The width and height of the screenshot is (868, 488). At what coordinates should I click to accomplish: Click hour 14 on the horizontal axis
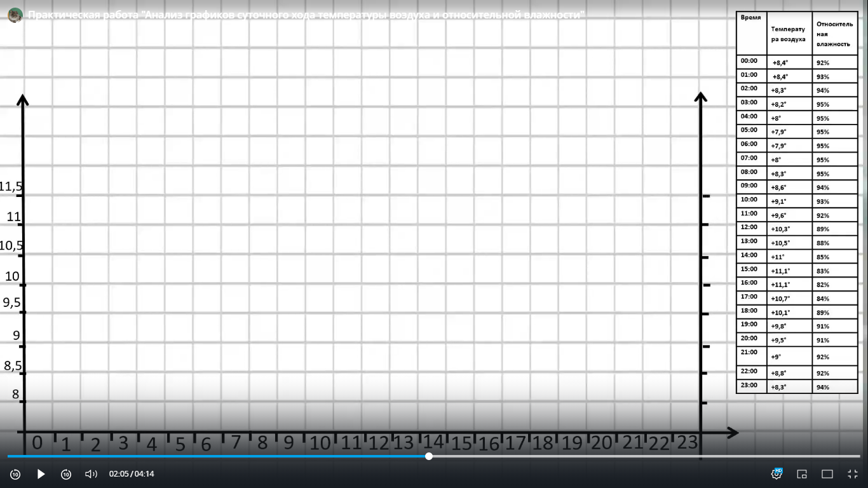point(433,441)
